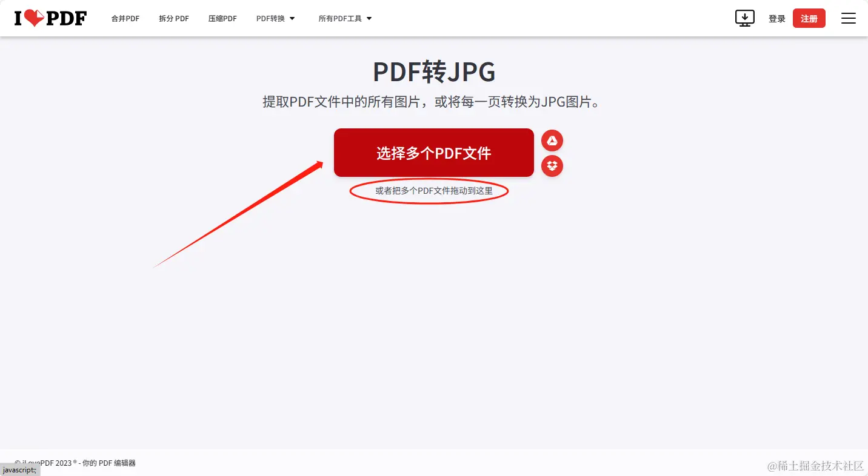Select the 合并PDF menu item

(125, 18)
